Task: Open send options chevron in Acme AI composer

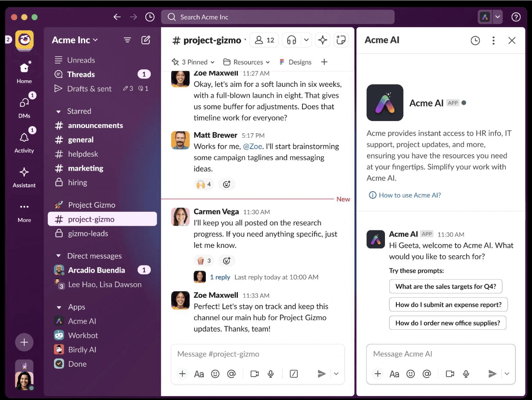Action: coord(507,374)
